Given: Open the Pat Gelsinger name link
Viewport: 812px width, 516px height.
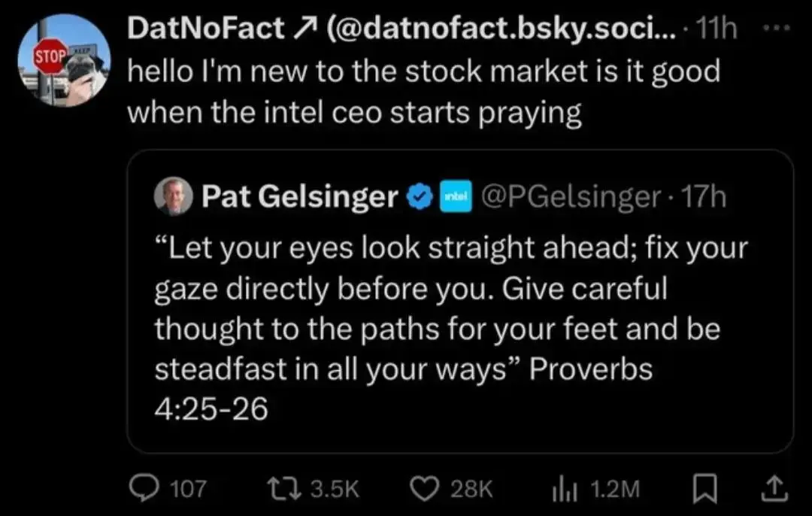Looking at the screenshot, I should click(x=300, y=197).
